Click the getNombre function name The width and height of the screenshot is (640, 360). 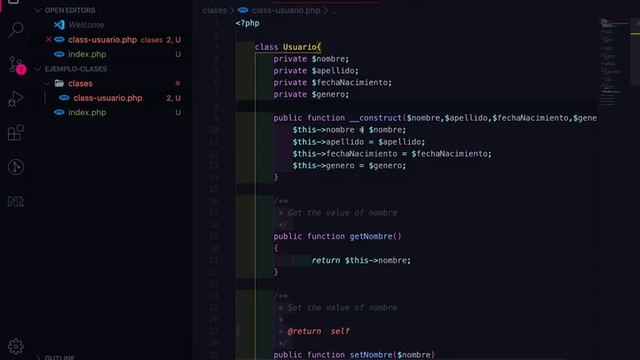(x=371, y=236)
